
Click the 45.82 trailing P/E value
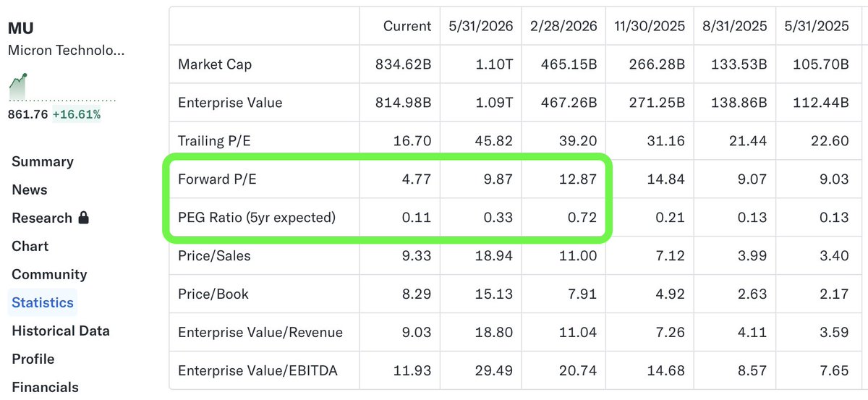click(495, 141)
